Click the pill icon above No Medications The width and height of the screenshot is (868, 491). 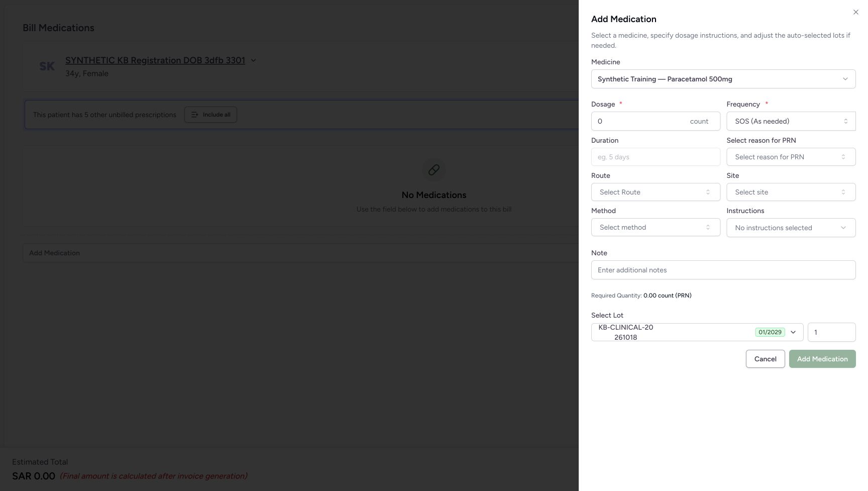(434, 170)
